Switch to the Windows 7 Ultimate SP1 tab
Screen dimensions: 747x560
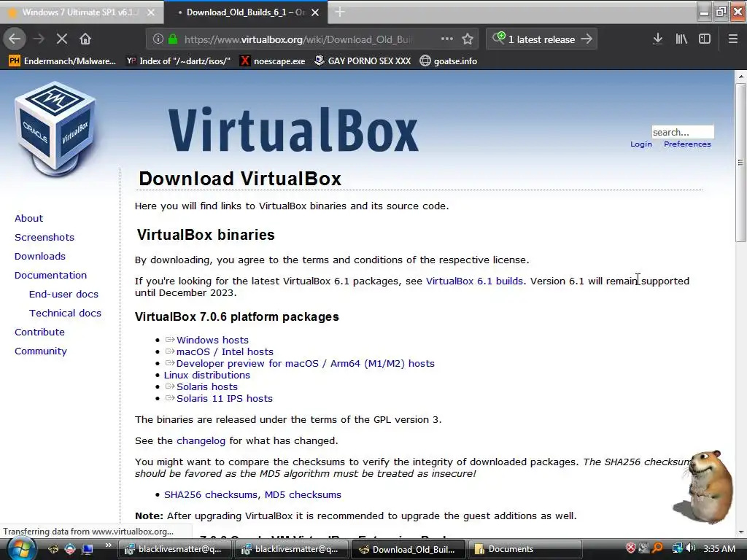coord(82,12)
